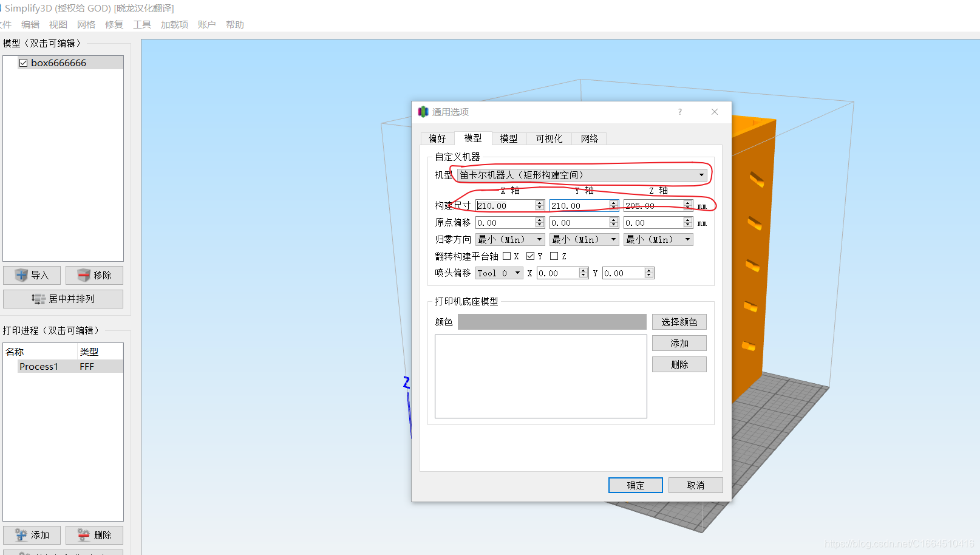
Task: Disable flip build platform Y axis checkbox
Action: point(530,256)
